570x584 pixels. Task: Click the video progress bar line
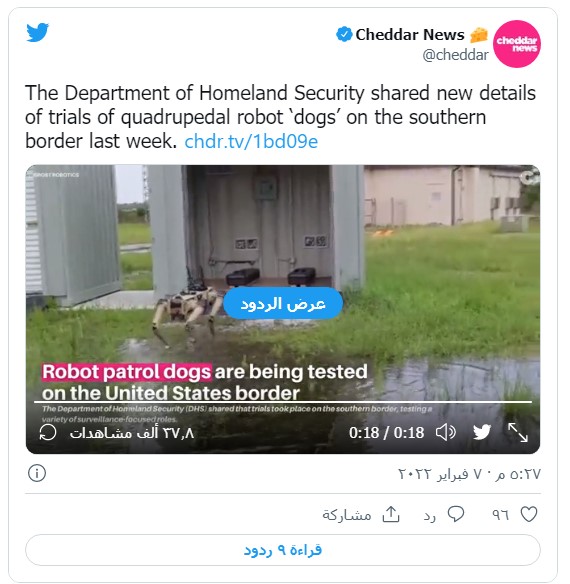(283, 402)
